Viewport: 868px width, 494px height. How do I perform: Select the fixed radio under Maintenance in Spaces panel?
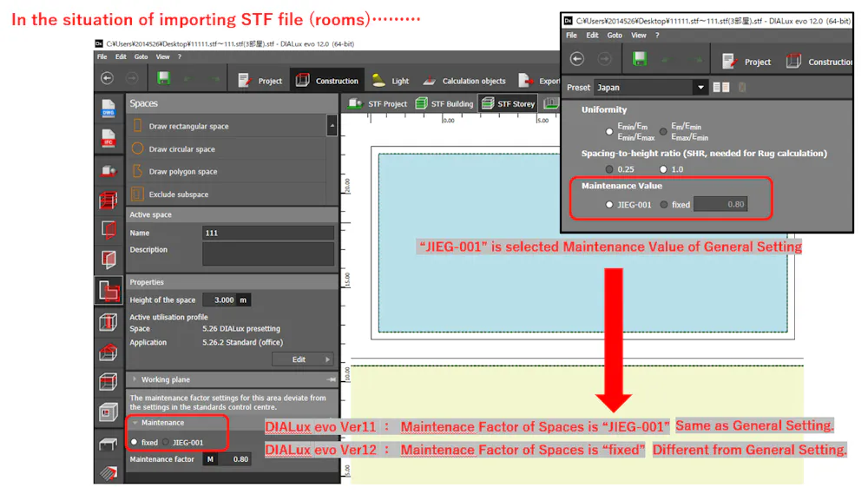(134, 443)
